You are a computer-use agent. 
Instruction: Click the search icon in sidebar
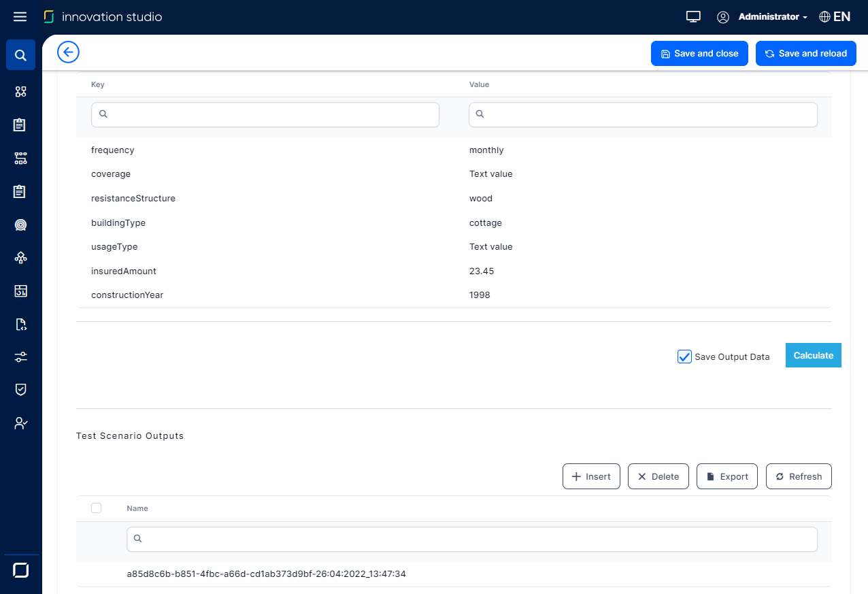tap(20, 55)
